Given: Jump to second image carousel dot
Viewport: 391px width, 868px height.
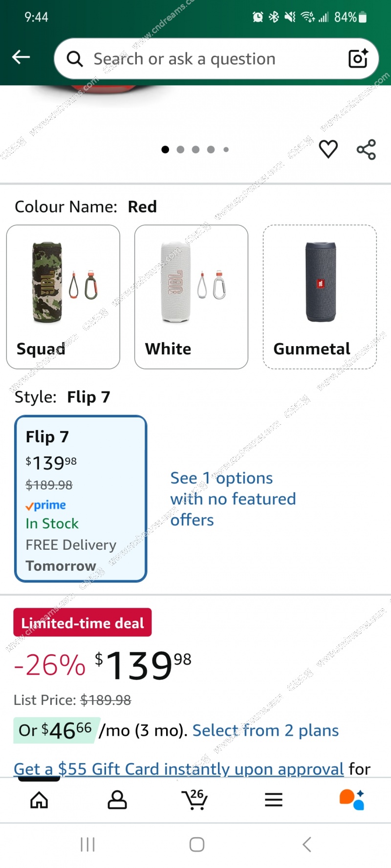Looking at the screenshot, I should (180, 149).
